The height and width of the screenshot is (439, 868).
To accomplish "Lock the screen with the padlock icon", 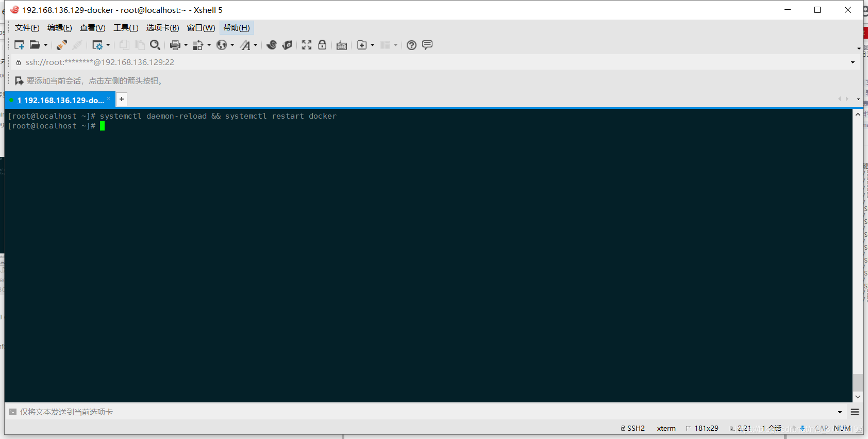I will coord(322,45).
